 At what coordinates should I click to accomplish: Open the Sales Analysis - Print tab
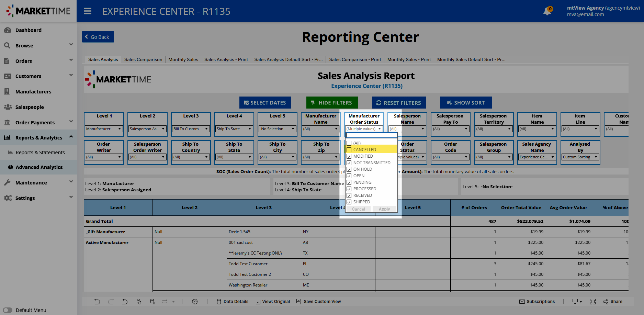[x=226, y=59]
